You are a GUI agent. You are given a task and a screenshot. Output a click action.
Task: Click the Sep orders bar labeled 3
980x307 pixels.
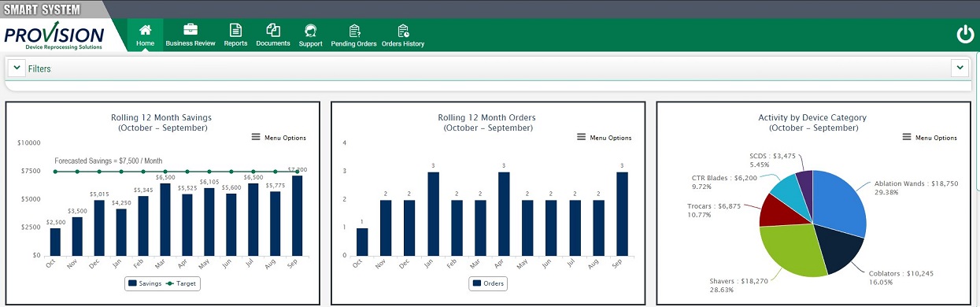point(622,214)
